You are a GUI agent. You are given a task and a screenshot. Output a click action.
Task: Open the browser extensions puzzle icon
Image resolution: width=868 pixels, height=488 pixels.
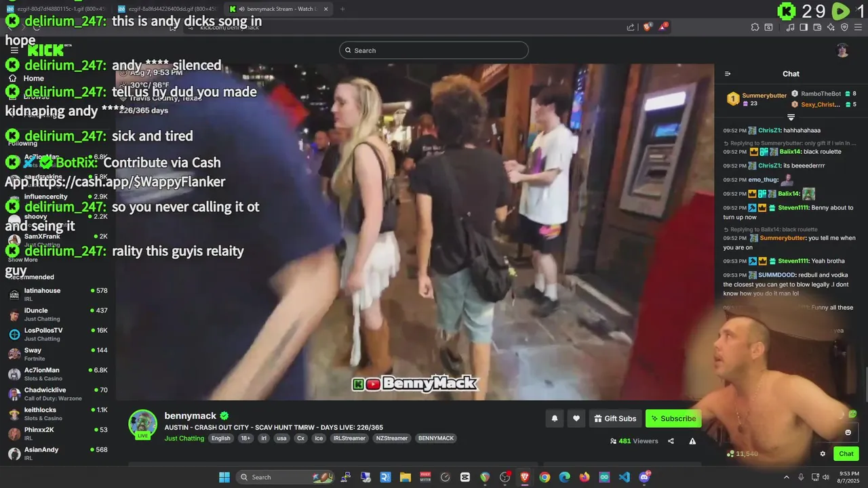[x=755, y=27]
